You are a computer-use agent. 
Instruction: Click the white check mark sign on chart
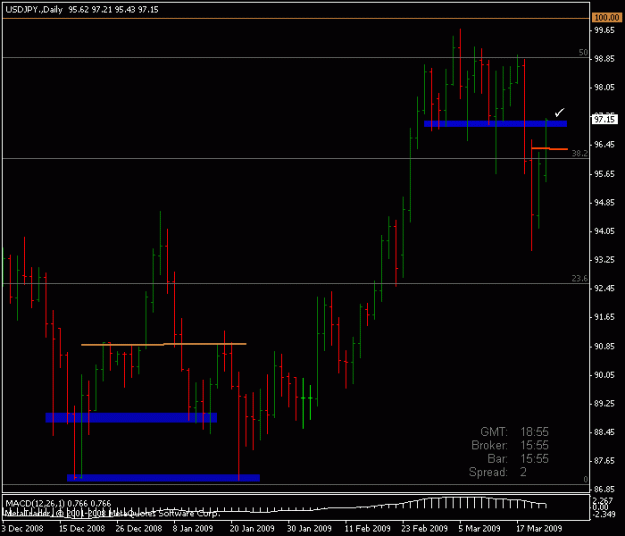[x=560, y=112]
